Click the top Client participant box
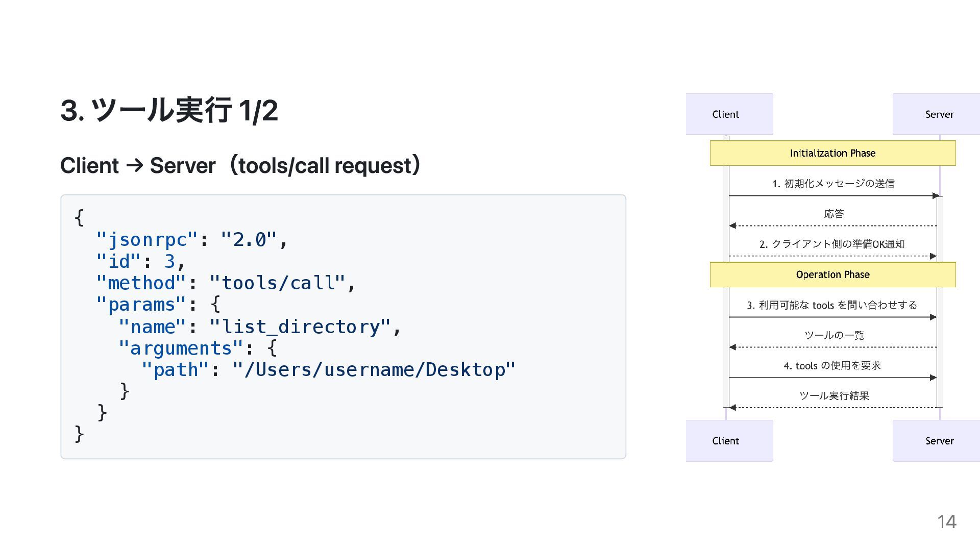 [x=728, y=114]
